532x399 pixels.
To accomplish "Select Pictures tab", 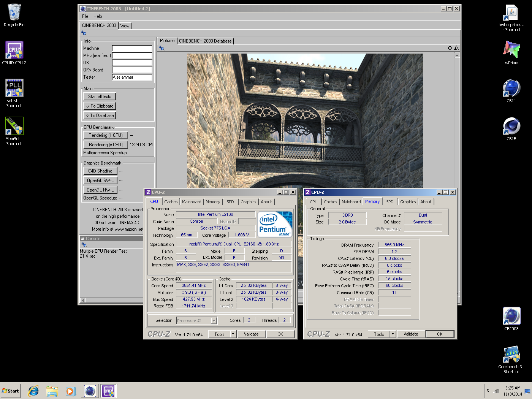I will click(x=167, y=41).
